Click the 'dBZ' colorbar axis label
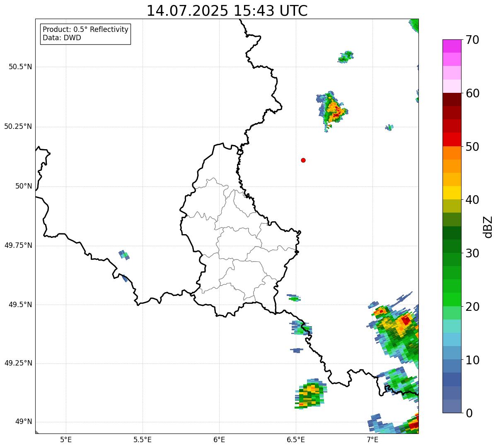The width and height of the screenshot is (498, 448). click(488, 227)
